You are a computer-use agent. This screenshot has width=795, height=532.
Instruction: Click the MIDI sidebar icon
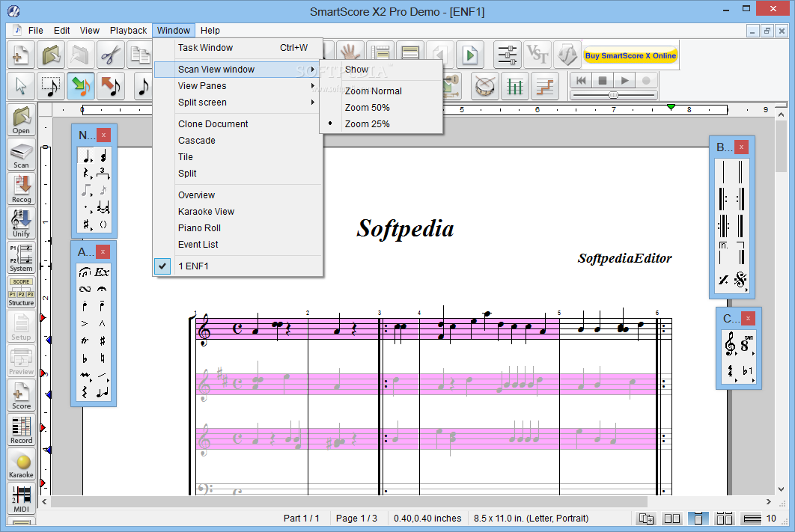coord(21,499)
